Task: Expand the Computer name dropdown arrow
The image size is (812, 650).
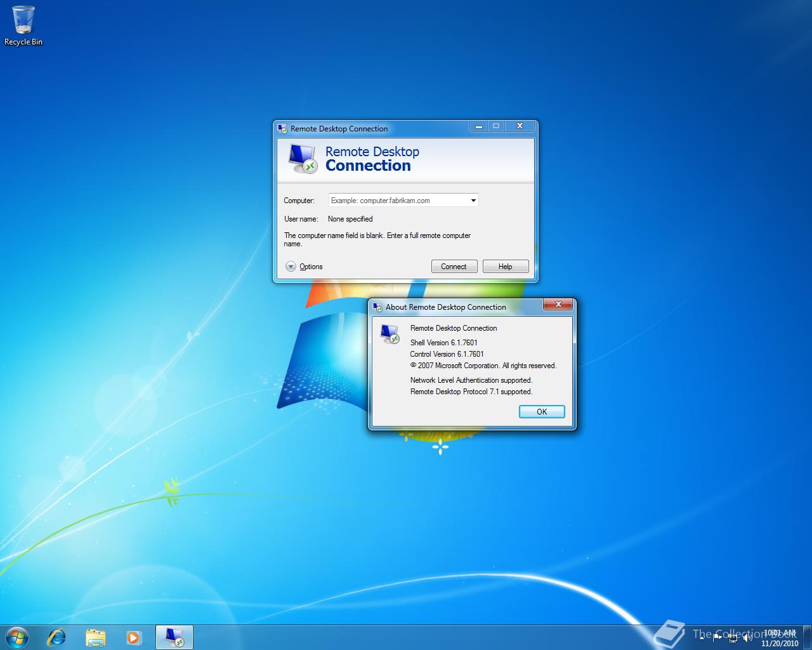Action: click(473, 201)
